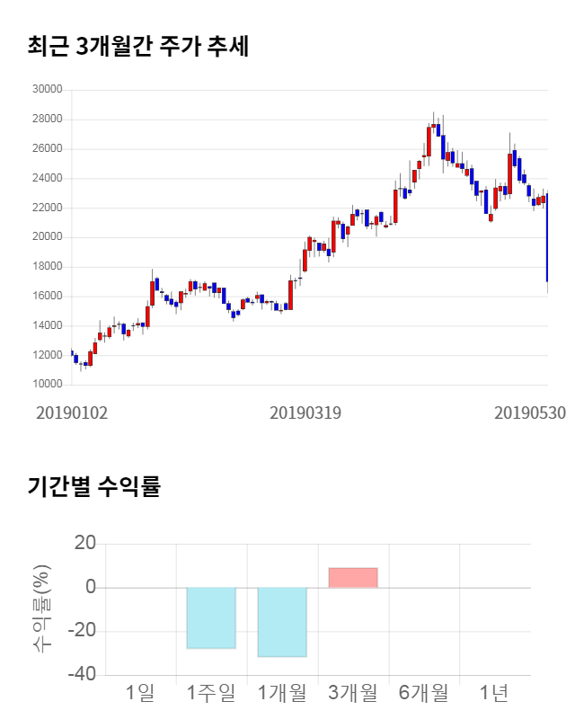Select the 1년 period label
This screenshot has width=575, height=728.
(494, 693)
